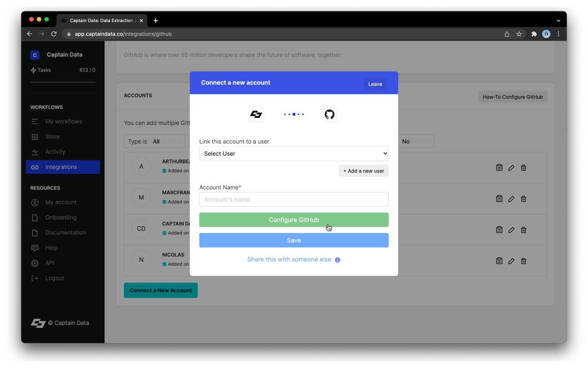Open the Select User dropdown
Viewport: 588px width, 368px height.
294,153
